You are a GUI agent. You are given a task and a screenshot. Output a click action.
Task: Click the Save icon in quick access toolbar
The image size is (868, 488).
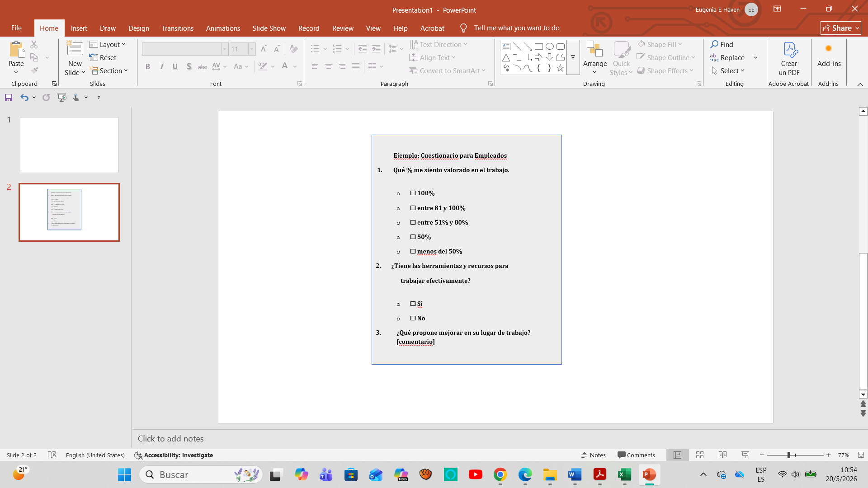tap(9, 98)
